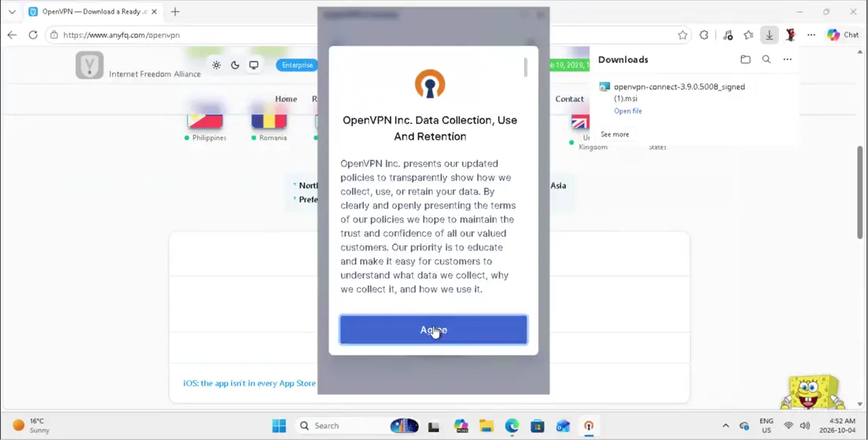Open the favorites list
The height and width of the screenshot is (440, 868).
click(x=748, y=35)
